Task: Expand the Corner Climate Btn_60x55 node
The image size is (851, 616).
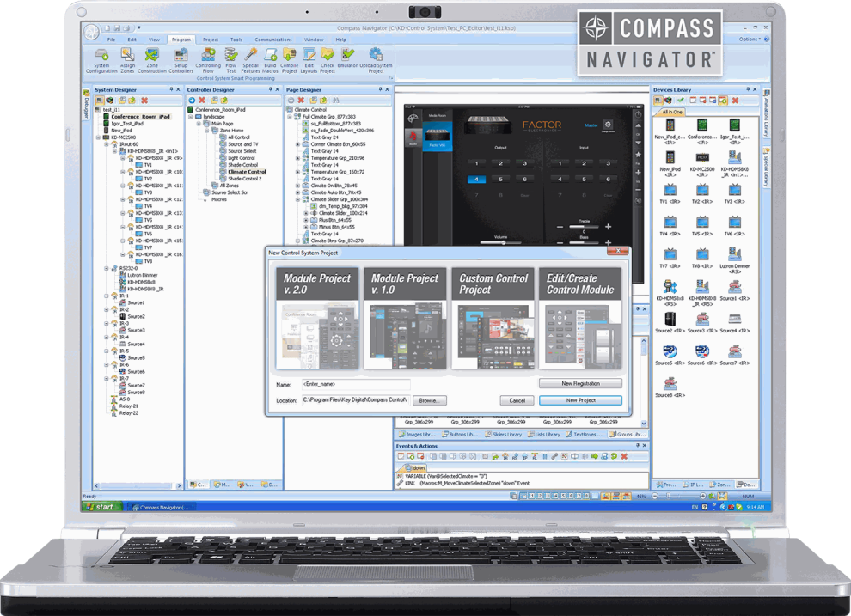Action: click(297, 144)
